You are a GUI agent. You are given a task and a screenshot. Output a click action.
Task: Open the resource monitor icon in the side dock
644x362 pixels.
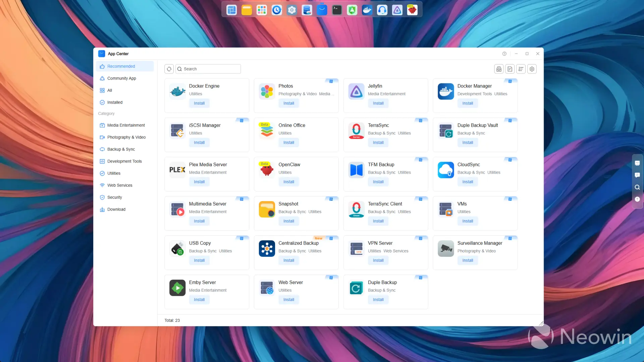[x=637, y=163]
